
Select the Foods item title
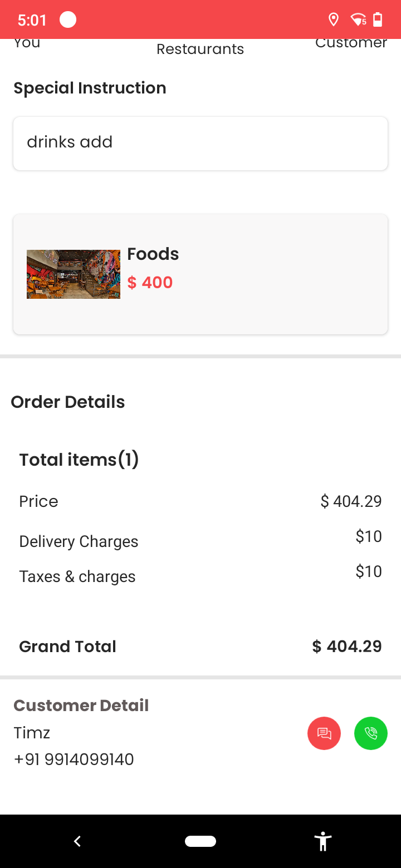click(x=153, y=254)
